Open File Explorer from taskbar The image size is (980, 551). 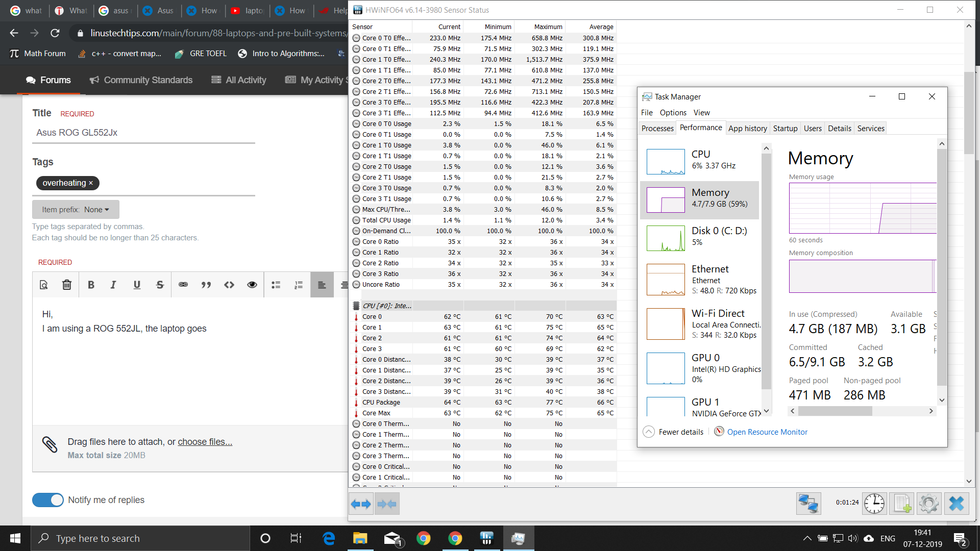pos(360,538)
